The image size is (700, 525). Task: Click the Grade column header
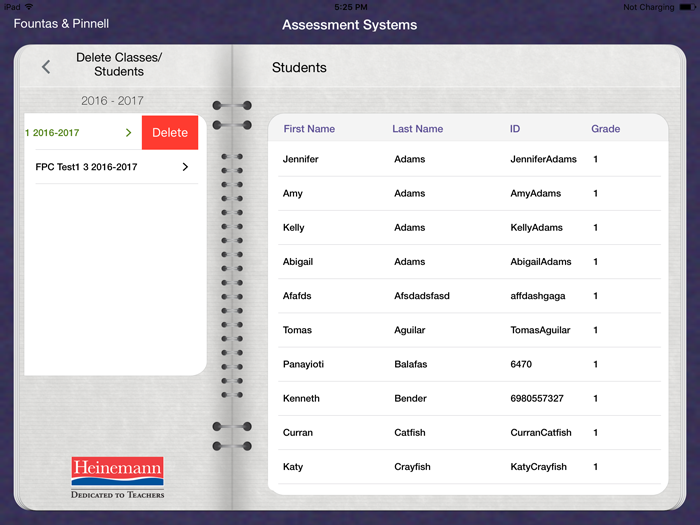[x=605, y=129]
